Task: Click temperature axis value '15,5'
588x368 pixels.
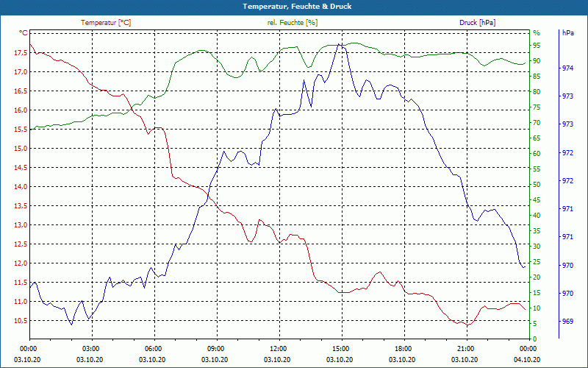Action: coord(21,130)
